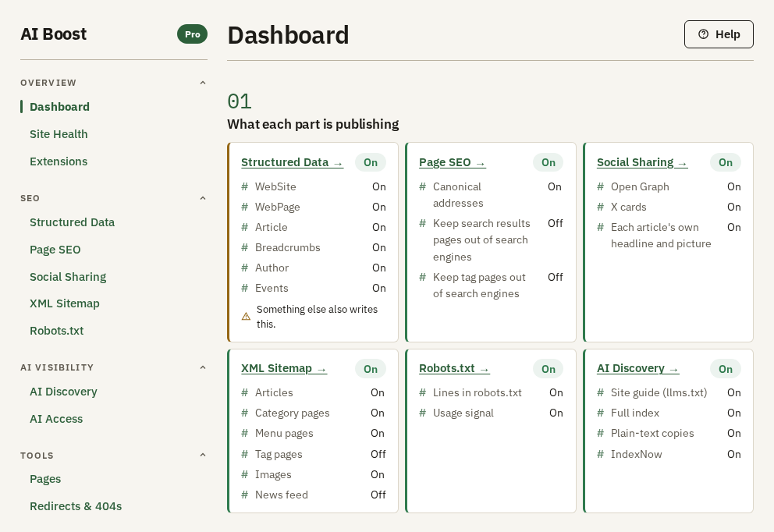Viewport: 774px width, 532px height.
Task: Click the hash icon beside Open Graph
Action: point(600,186)
